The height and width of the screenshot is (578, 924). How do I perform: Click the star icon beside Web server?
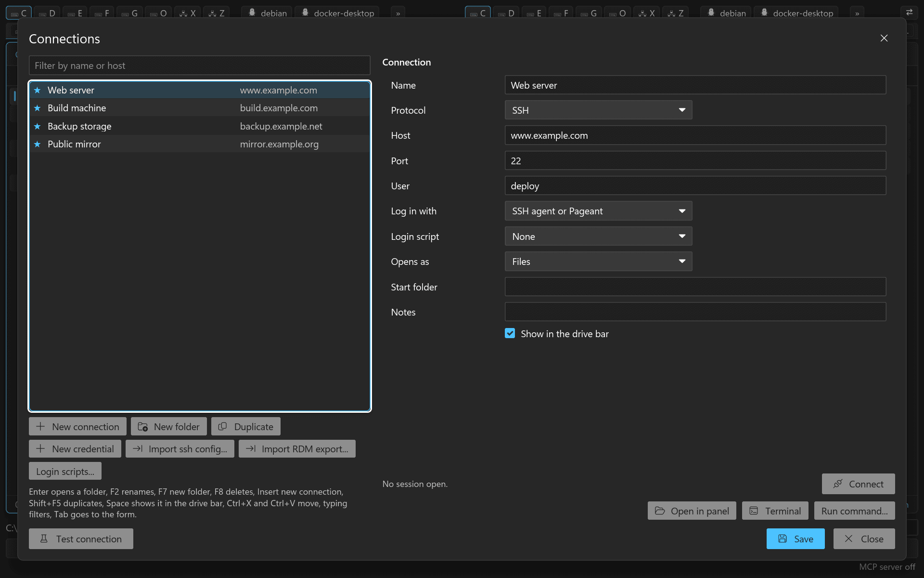pyautogui.click(x=37, y=90)
